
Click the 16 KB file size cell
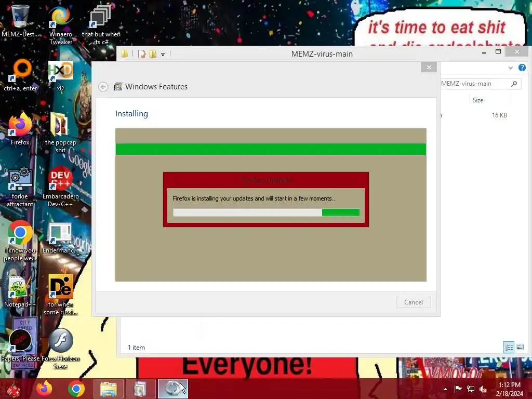coord(499,115)
